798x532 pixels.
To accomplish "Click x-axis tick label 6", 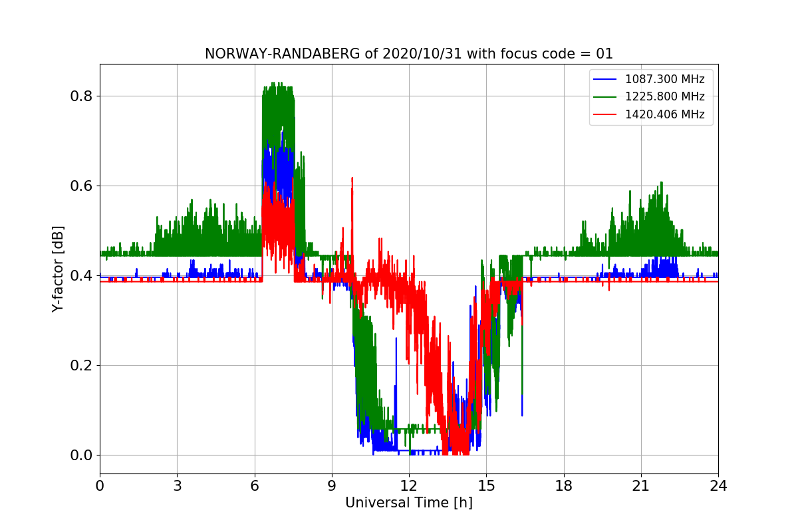I will pyautogui.click(x=254, y=486).
